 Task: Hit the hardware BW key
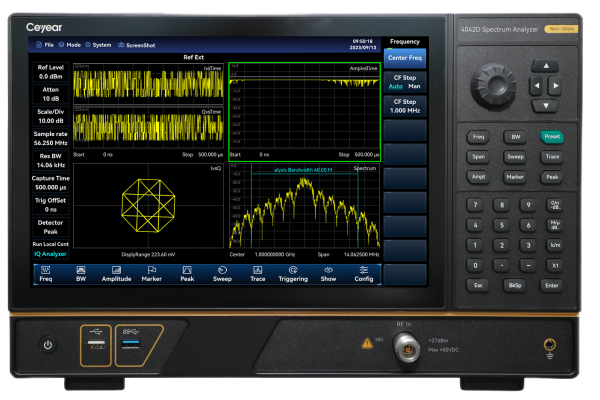click(x=515, y=137)
